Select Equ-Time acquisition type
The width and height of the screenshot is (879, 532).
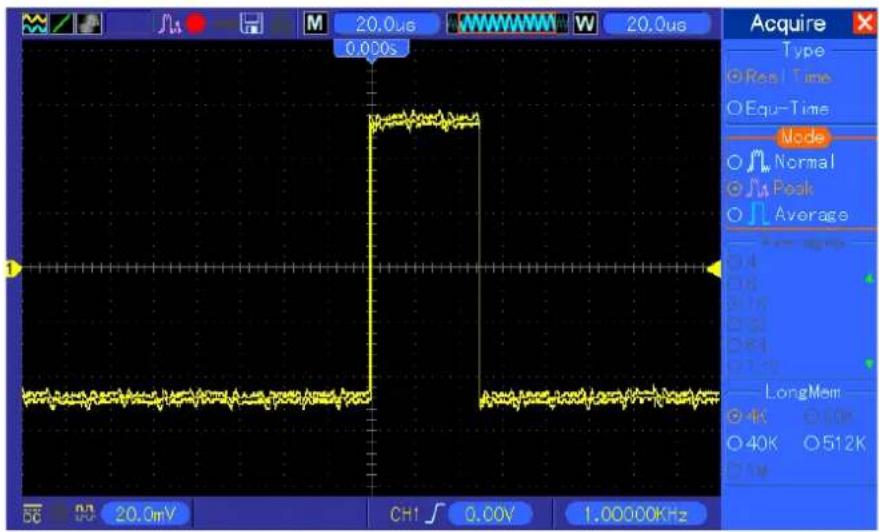(x=778, y=108)
